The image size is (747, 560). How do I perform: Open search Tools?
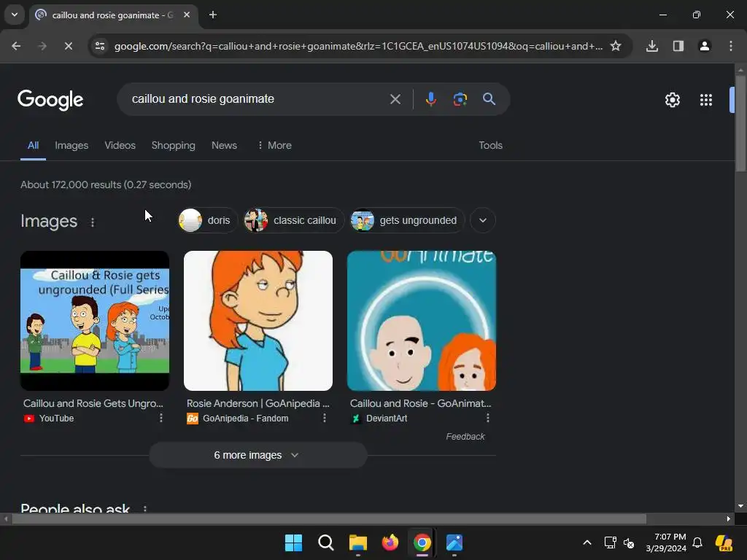[x=490, y=145]
